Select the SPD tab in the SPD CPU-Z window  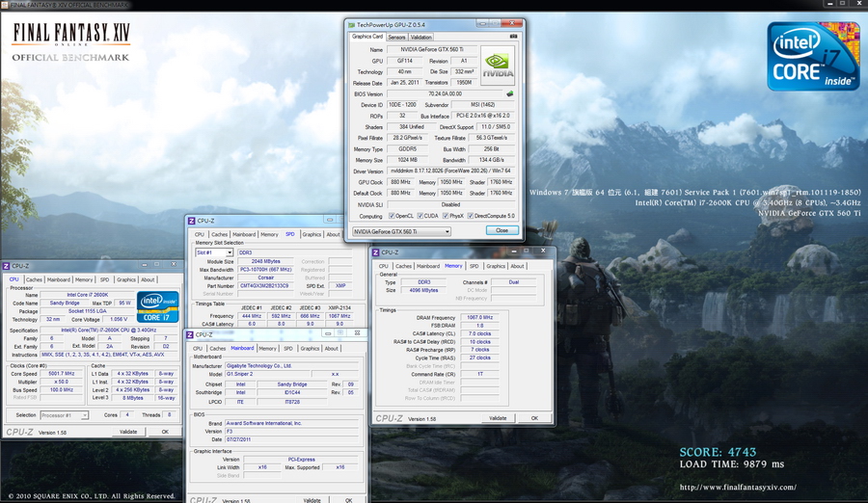coord(290,234)
